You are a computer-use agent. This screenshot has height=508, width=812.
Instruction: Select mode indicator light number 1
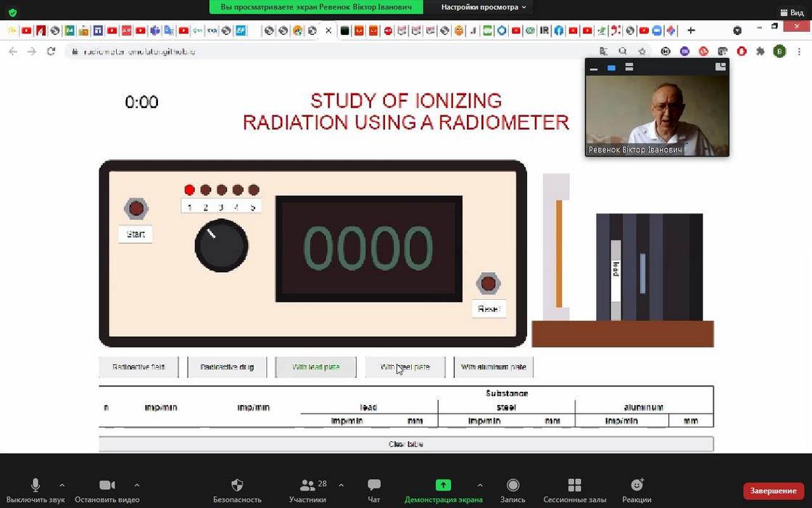tap(189, 190)
